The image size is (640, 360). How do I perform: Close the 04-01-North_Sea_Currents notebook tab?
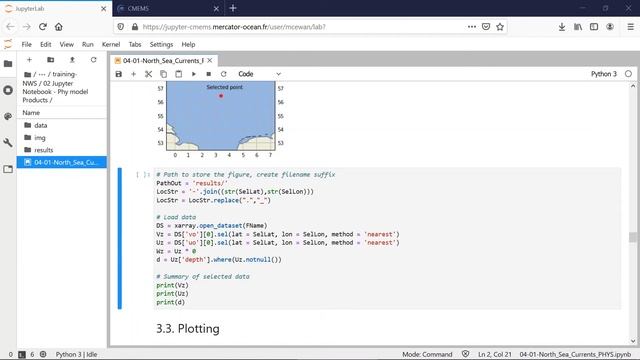[210, 60]
